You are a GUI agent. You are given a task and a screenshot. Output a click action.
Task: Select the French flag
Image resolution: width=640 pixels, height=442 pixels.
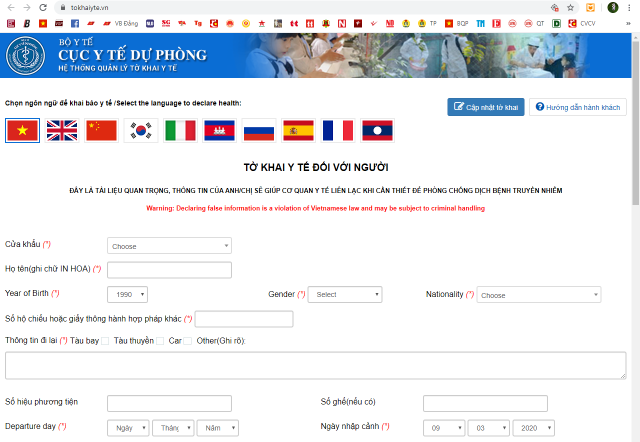pos(338,130)
